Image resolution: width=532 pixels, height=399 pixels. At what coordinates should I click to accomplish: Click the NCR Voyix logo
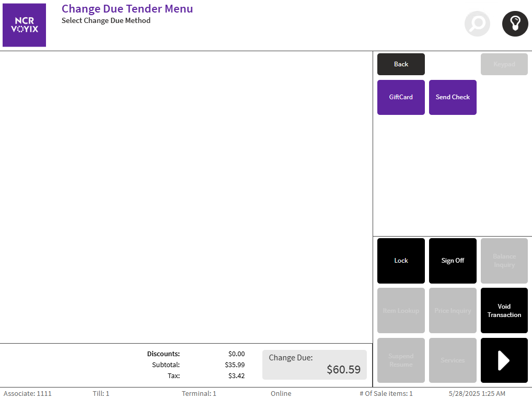pos(25,25)
